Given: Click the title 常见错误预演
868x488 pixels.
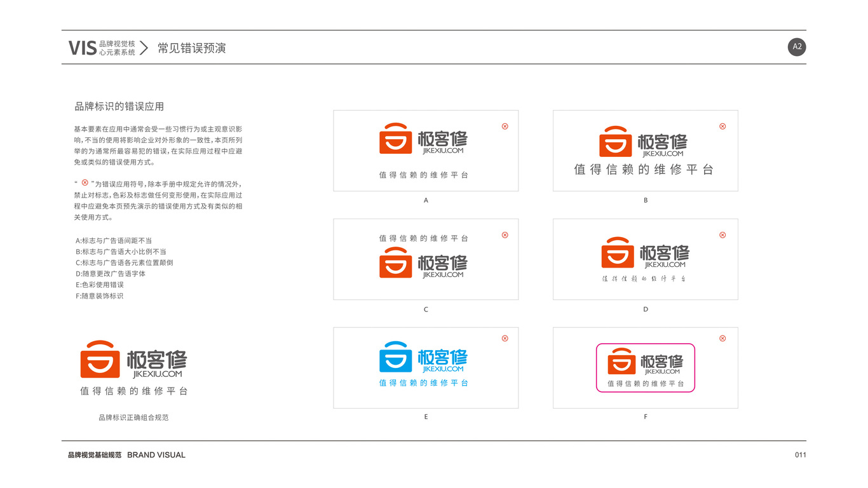Looking at the screenshot, I should (192, 48).
